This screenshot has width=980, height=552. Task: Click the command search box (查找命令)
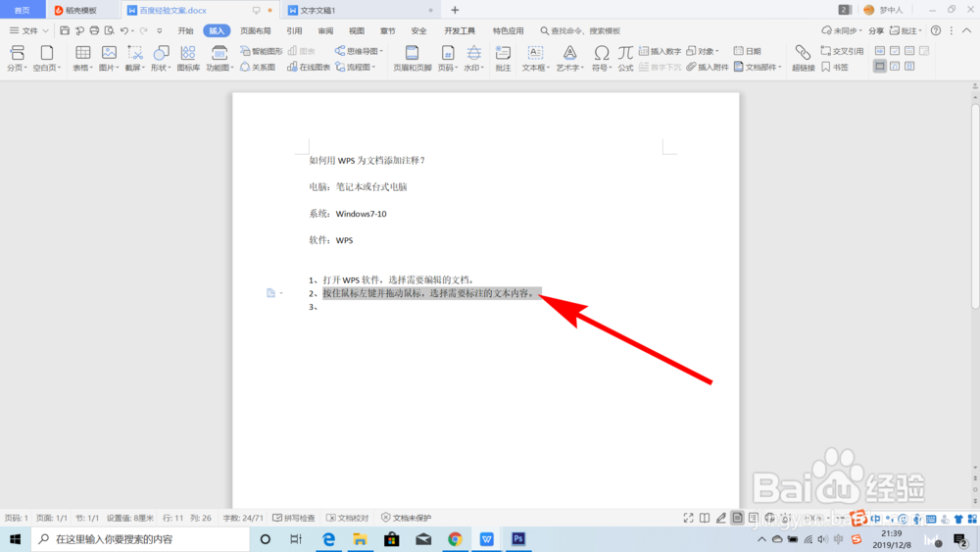(x=580, y=30)
